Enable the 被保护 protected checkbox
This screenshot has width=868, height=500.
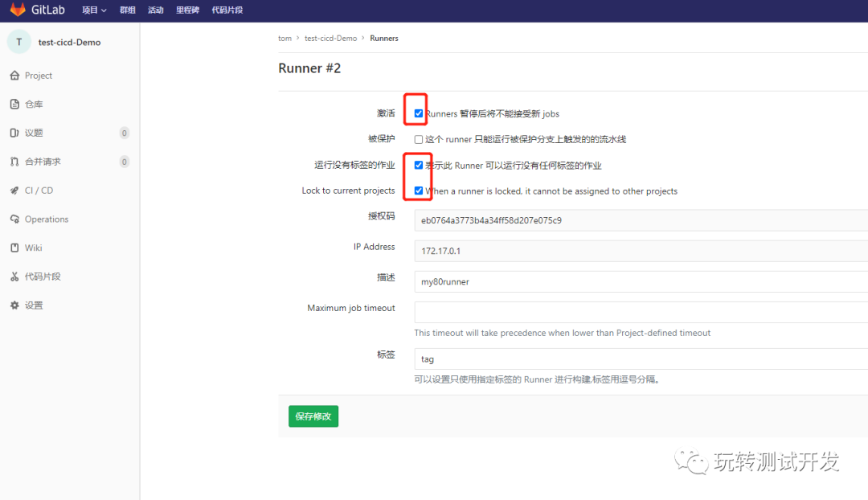tap(417, 138)
